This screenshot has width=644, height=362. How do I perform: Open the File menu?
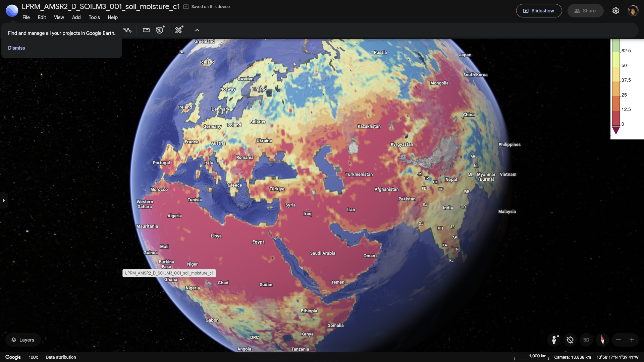(x=26, y=17)
